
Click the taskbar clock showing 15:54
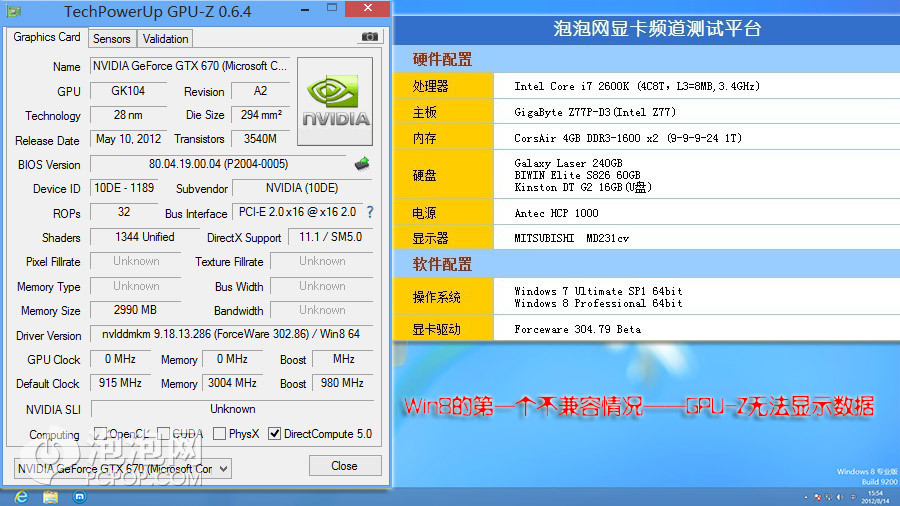pyautogui.click(x=874, y=496)
